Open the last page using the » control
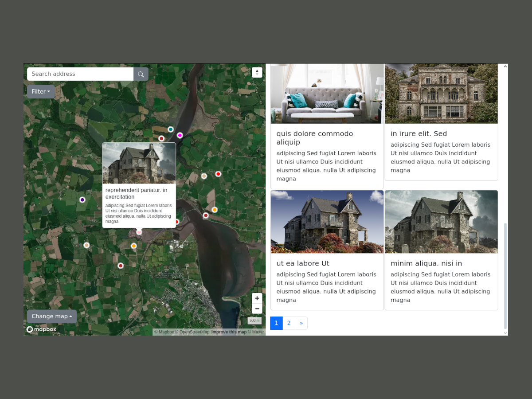This screenshot has height=399, width=532. pos(301,323)
